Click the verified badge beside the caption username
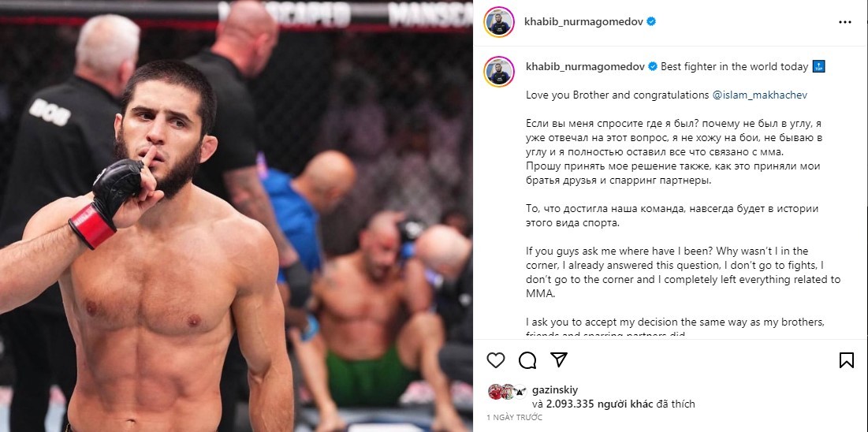The image size is (868, 432). 653,66
